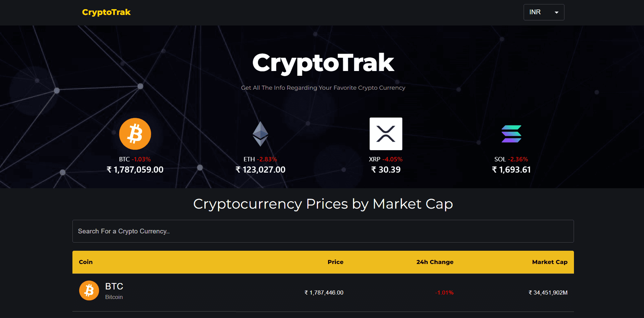Open the Bitcoin row for details
This screenshot has height=318, width=644.
(x=306, y=290)
